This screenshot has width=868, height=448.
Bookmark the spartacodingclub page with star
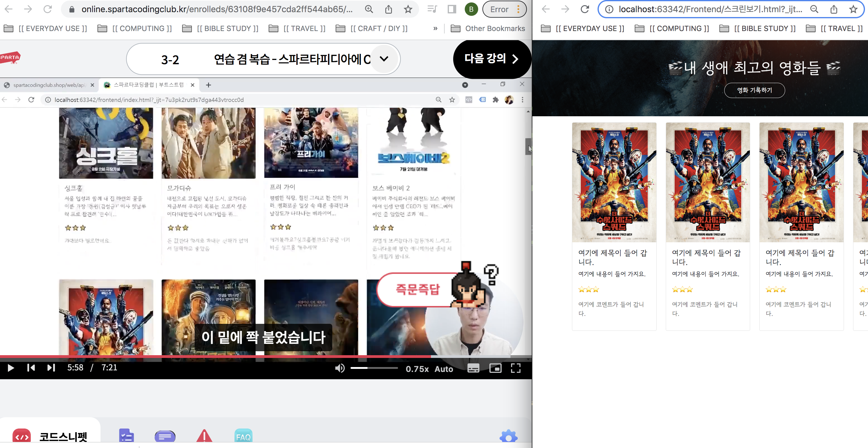408,9
